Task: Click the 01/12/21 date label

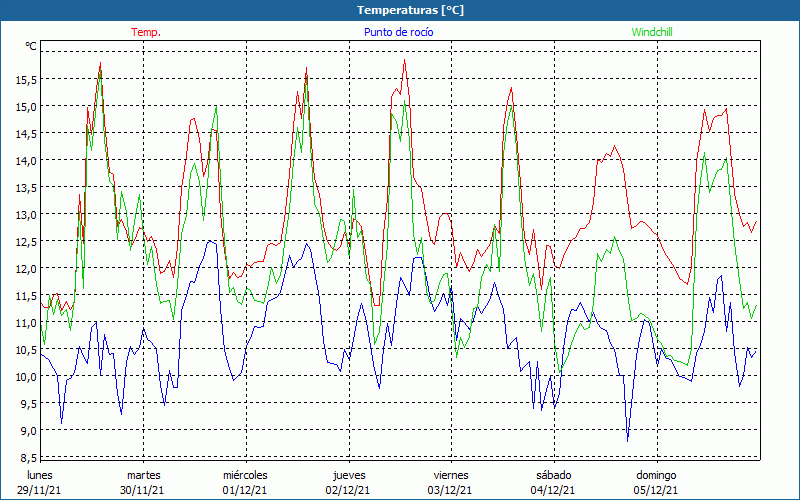Action: [x=245, y=490]
